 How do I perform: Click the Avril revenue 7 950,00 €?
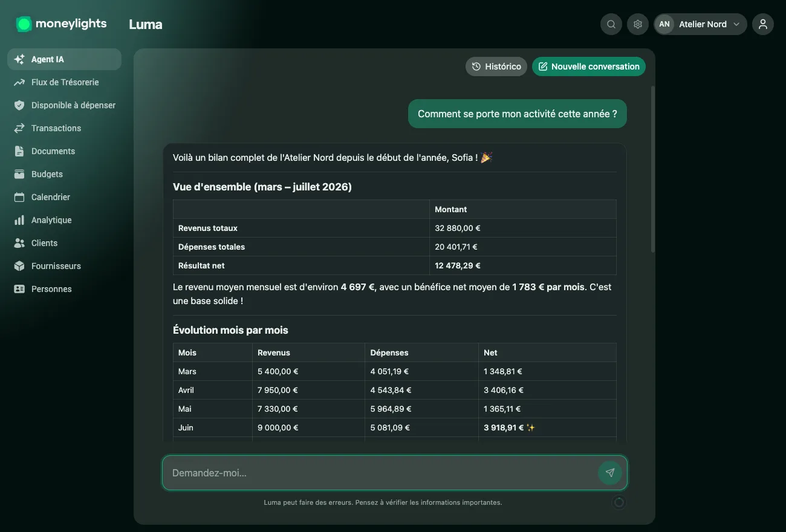click(x=278, y=390)
